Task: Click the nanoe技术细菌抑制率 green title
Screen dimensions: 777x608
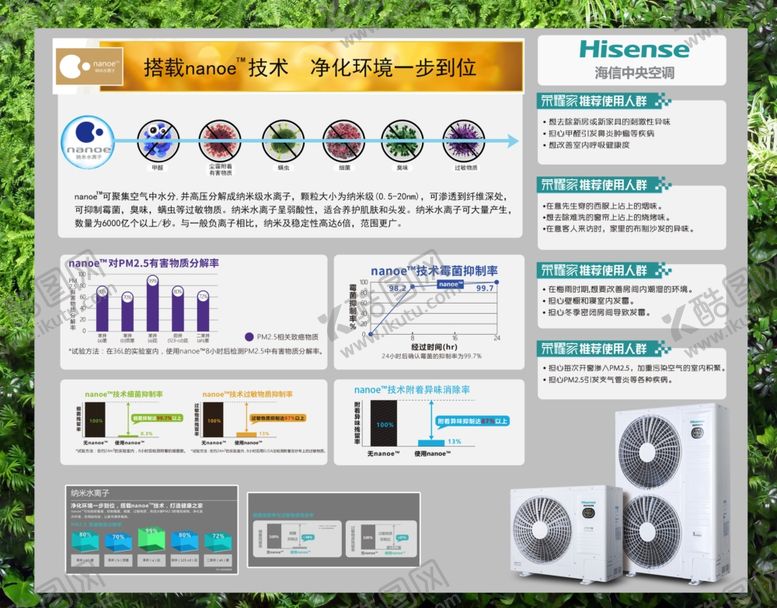Action: (x=123, y=394)
